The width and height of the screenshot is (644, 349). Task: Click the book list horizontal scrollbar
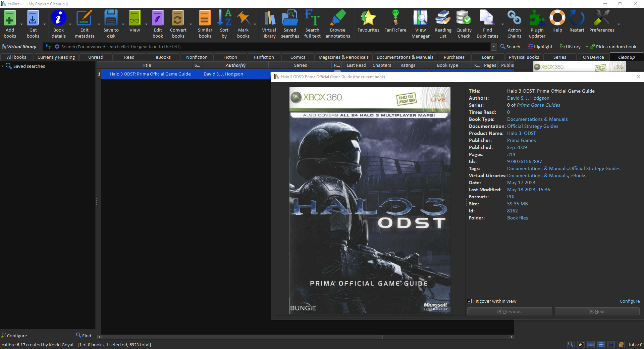pos(242,337)
